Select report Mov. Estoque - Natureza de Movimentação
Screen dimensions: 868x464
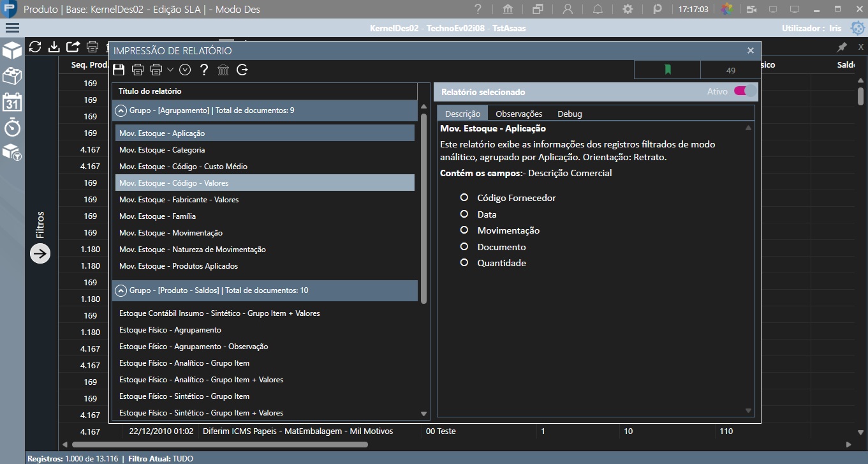265,249
